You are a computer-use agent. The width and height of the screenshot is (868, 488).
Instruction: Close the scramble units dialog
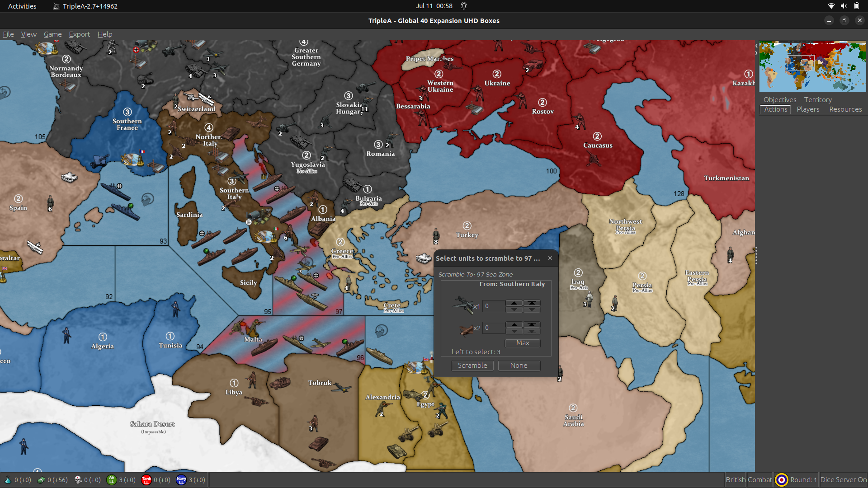[x=550, y=258]
